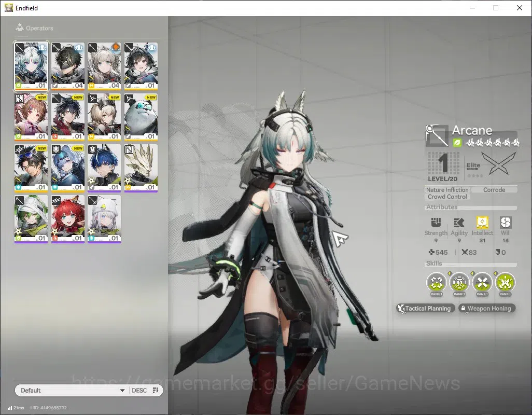
Task: Click the green Nature leaf element icon
Action: coord(457,143)
